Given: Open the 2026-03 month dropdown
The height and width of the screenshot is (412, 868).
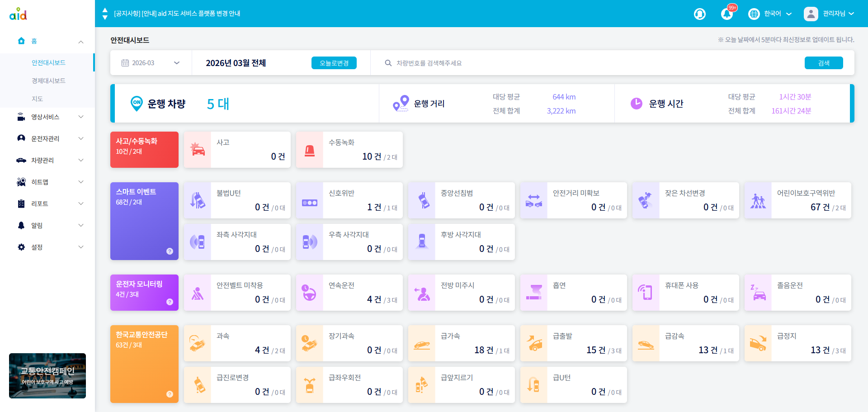Looking at the screenshot, I should 151,63.
